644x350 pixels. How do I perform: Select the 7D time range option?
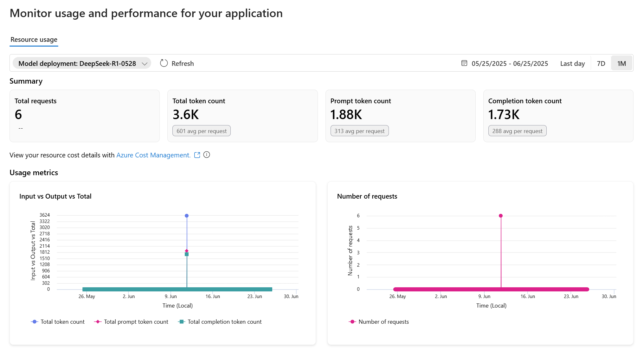point(601,63)
